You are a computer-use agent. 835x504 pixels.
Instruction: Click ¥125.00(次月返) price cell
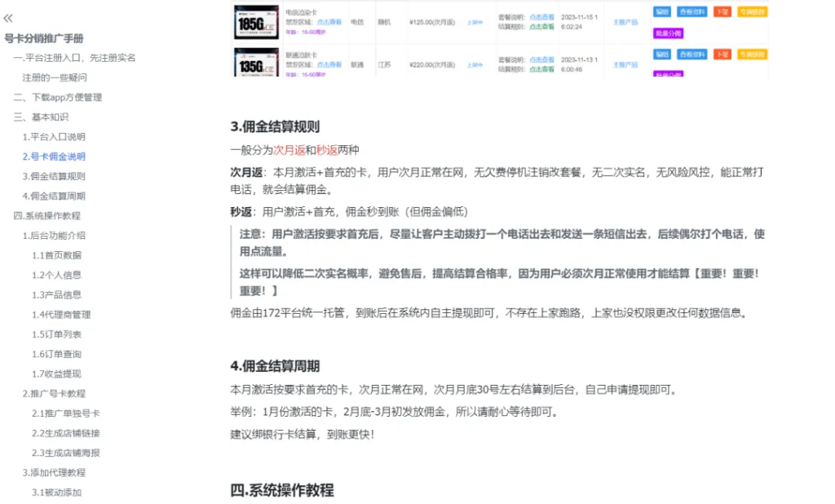point(432,22)
